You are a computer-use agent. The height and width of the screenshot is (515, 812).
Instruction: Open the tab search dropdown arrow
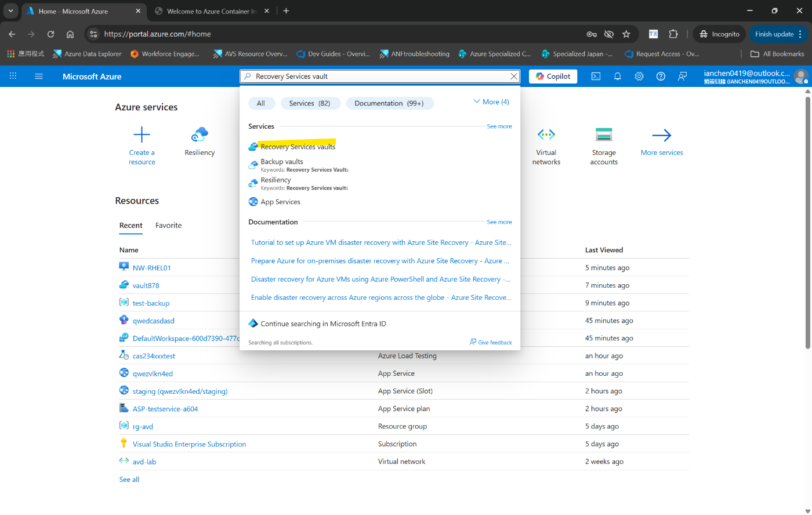pyautogui.click(x=10, y=11)
